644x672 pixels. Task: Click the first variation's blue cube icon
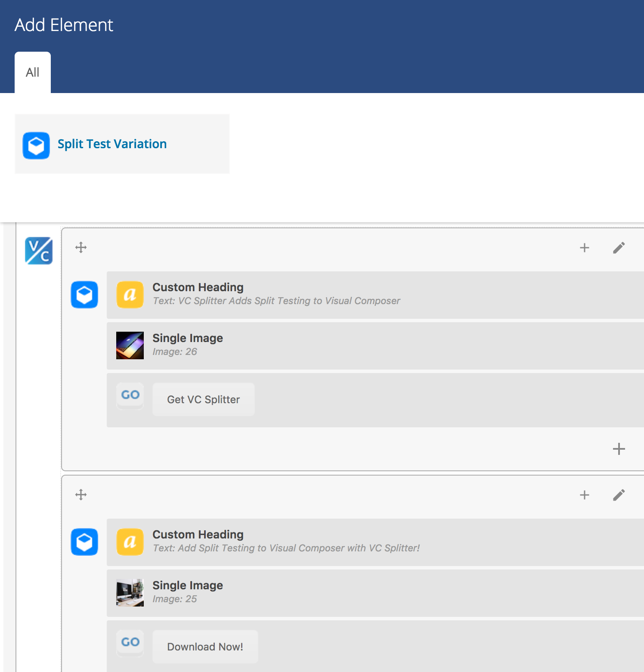coord(84,295)
